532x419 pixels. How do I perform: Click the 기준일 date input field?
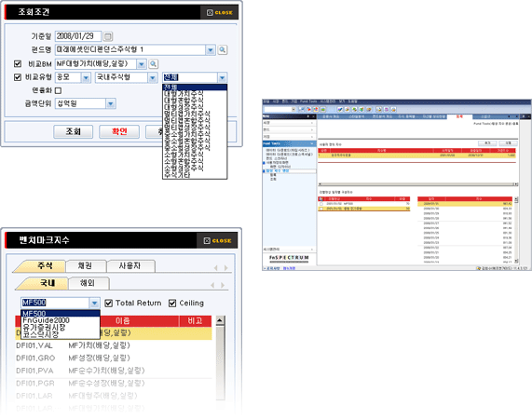(78, 36)
